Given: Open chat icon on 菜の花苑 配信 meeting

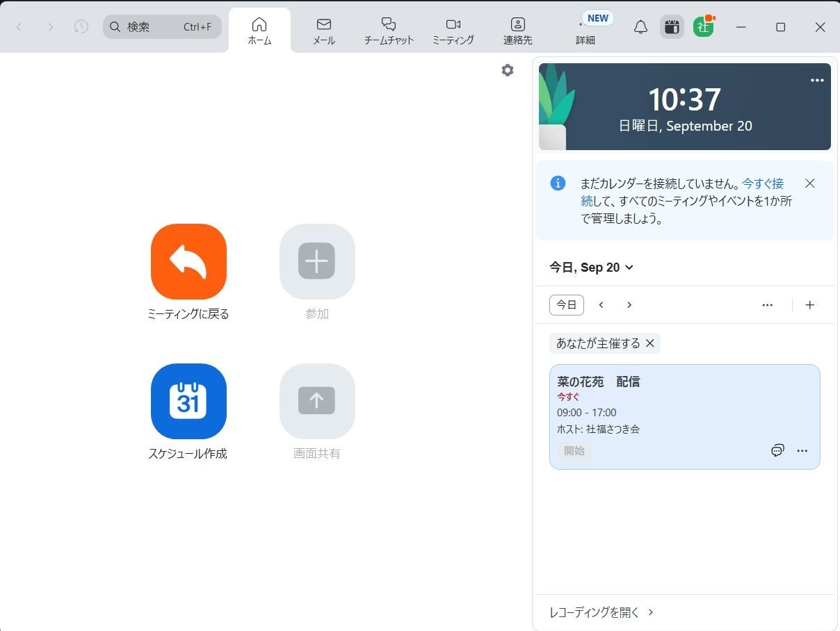Looking at the screenshot, I should click(x=778, y=450).
